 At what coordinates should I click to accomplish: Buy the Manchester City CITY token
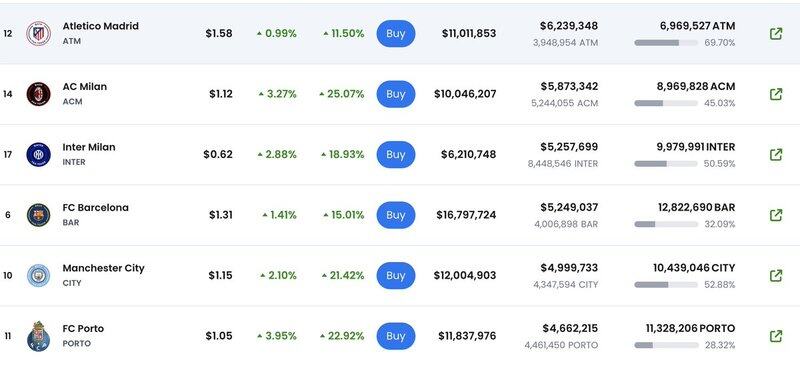396,276
